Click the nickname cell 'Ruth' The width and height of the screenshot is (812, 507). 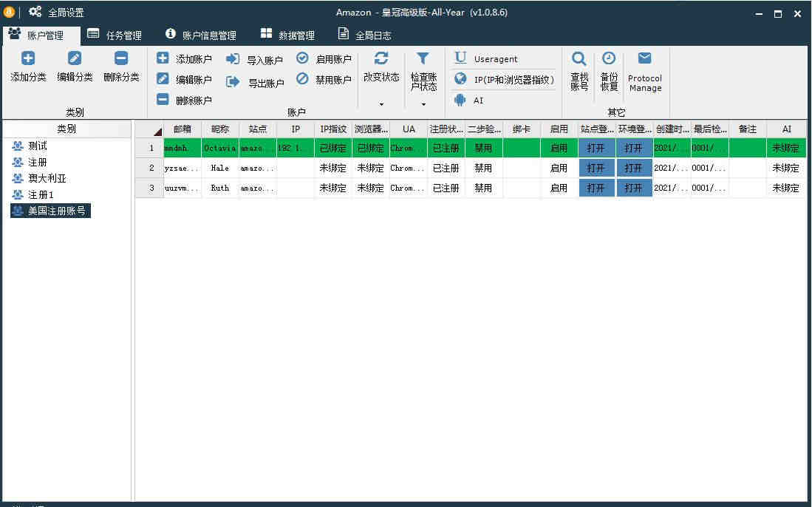coord(220,188)
